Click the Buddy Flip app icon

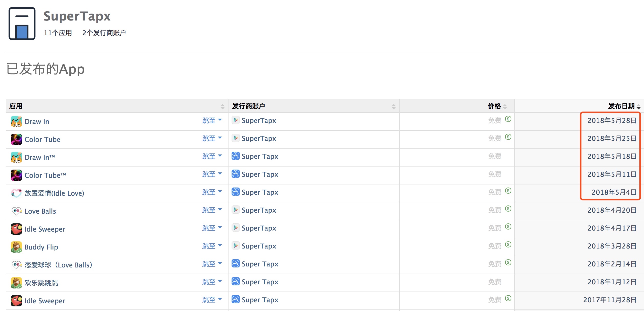point(16,247)
